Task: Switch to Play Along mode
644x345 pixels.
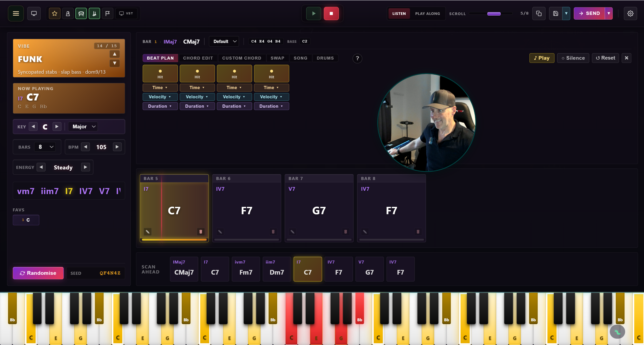Action: 428,14
